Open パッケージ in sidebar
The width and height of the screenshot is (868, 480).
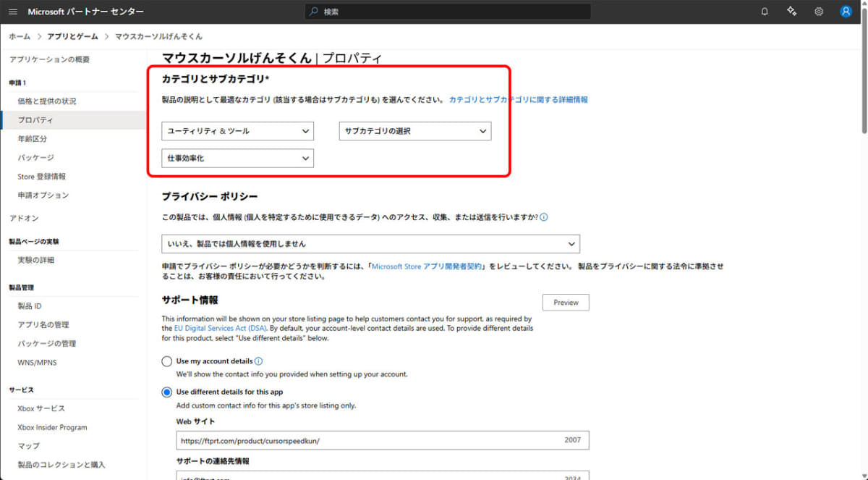click(x=36, y=158)
